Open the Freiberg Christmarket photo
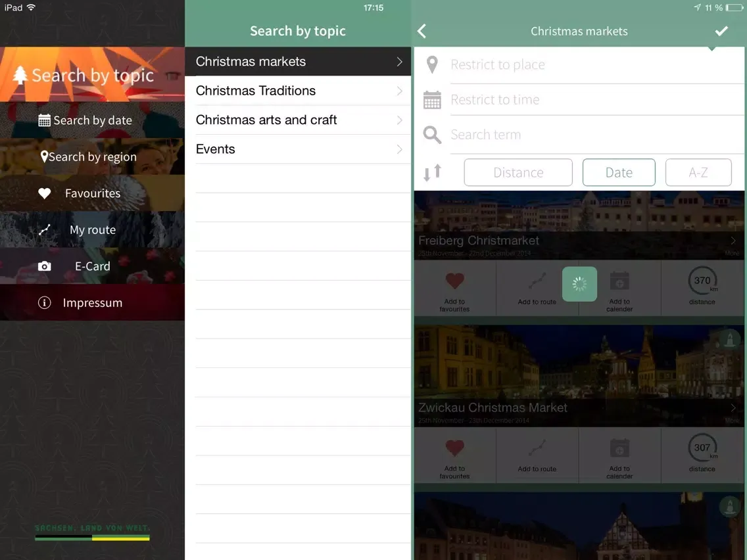 click(579, 212)
